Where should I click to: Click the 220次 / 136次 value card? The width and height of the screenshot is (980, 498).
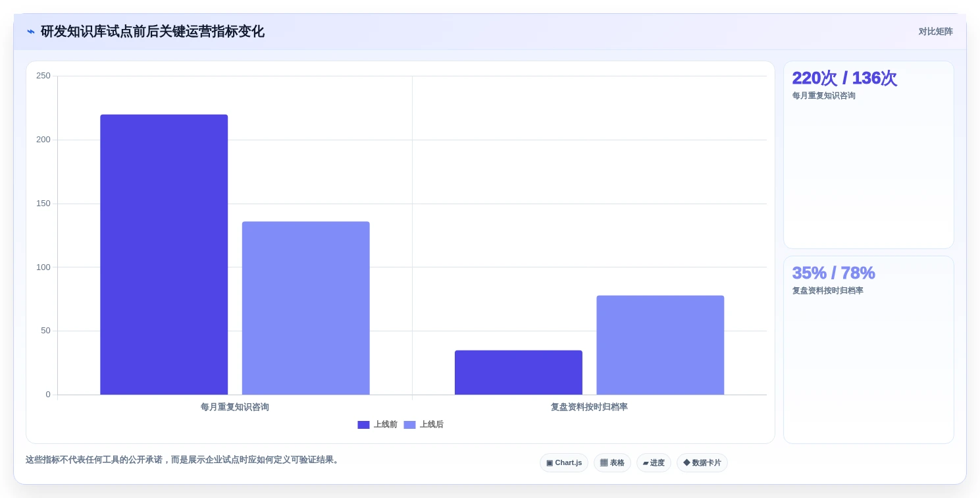coord(869,155)
